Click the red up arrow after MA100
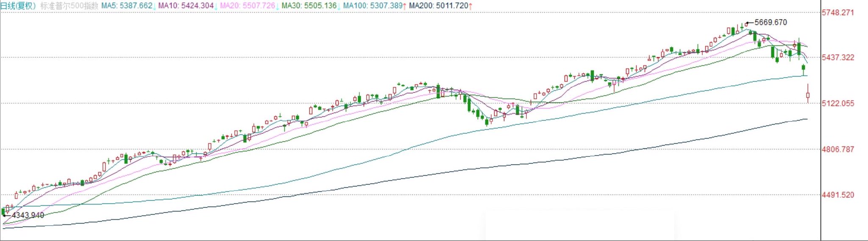 click(405, 6)
